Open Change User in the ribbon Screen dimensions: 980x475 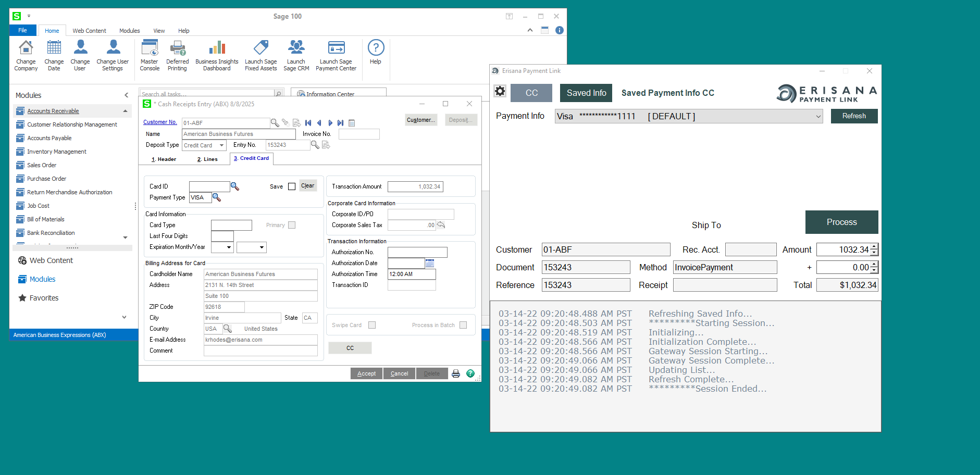click(x=80, y=55)
